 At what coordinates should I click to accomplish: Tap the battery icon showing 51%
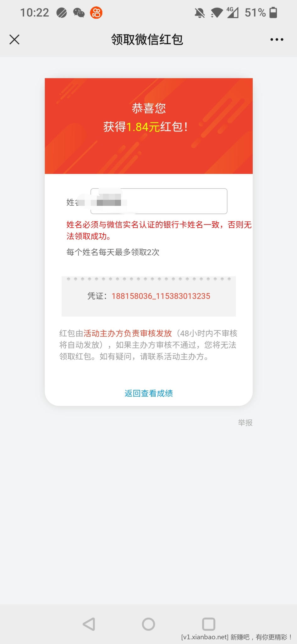coord(273,13)
